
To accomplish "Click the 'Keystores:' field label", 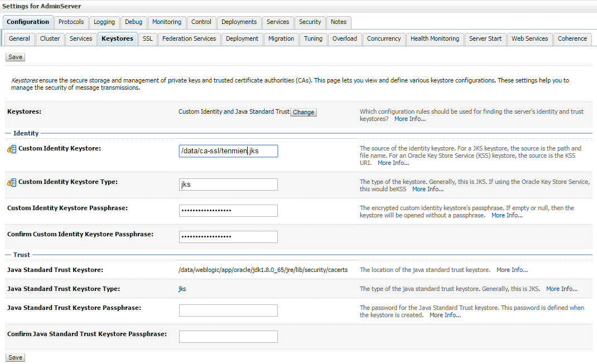I will [25, 111].
